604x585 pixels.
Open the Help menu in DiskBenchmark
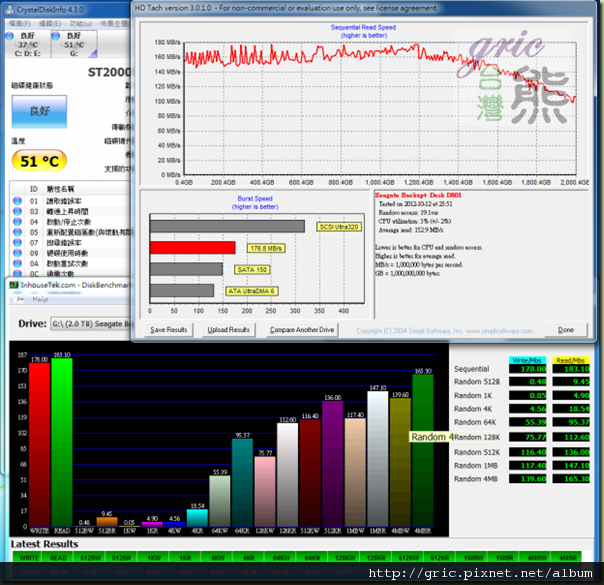[x=40, y=299]
